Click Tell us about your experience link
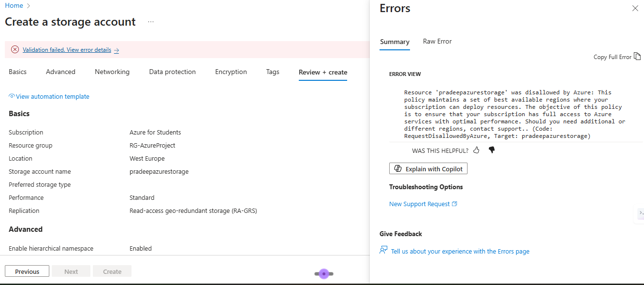 pyautogui.click(x=460, y=251)
